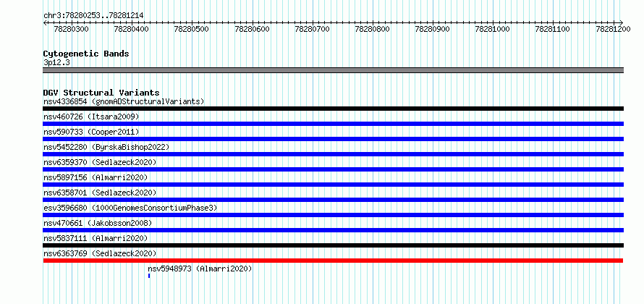Click nsv5837111 (Almarri2020) label
Screen dimensions: 644x304
pyautogui.click(x=96, y=238)
